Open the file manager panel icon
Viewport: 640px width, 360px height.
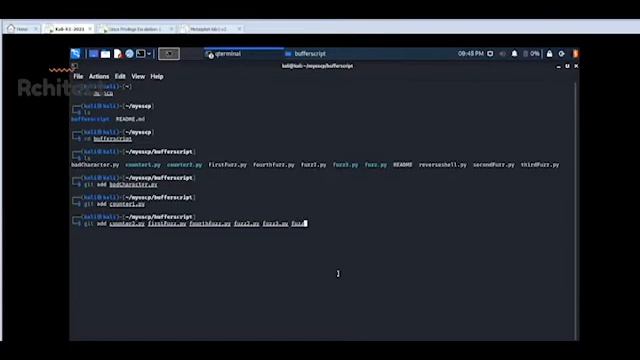coord(105,54)
